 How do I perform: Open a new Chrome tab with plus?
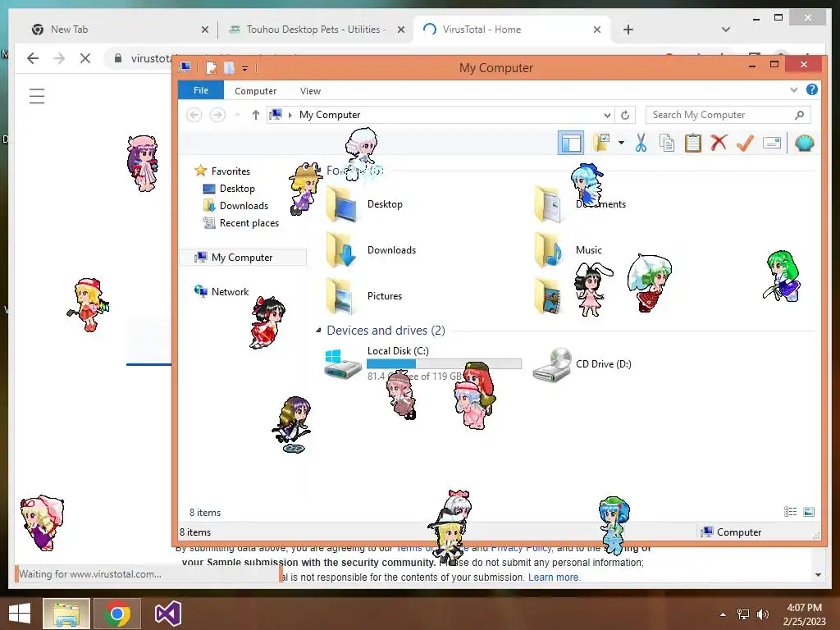(628, 30)
